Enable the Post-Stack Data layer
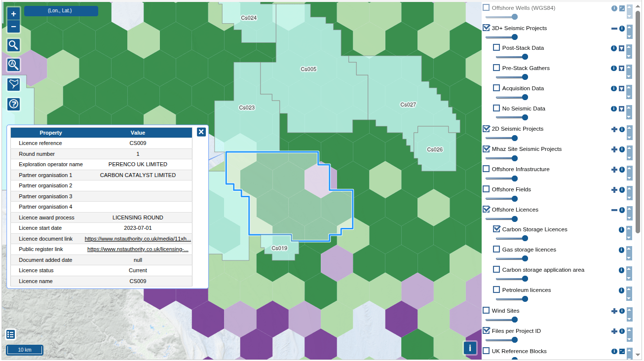 coord(496,48)
